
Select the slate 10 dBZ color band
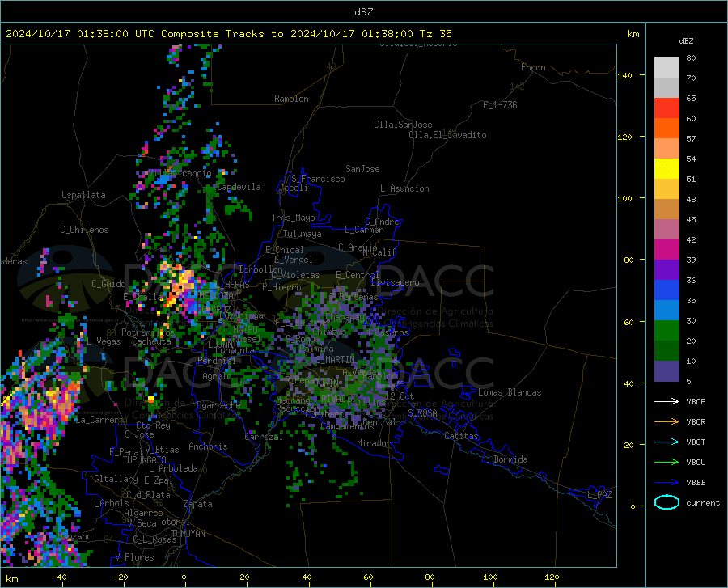[667, 370]
